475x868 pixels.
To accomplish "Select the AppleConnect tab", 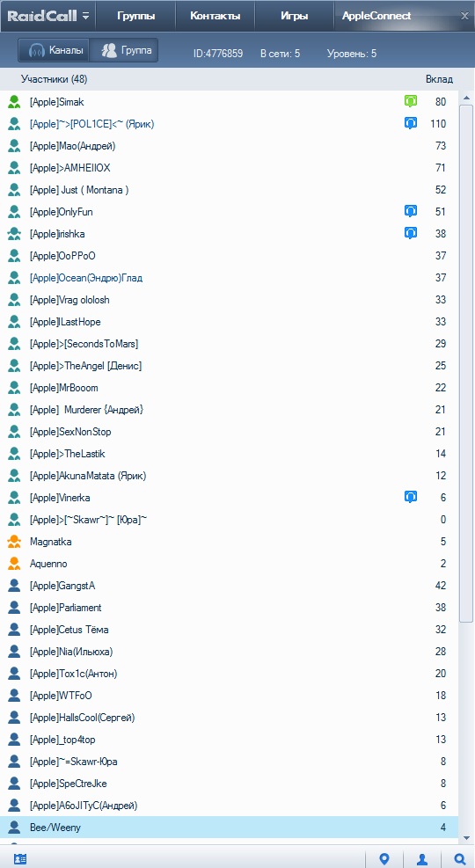I will pyautogui.click(x=376, y=16).
